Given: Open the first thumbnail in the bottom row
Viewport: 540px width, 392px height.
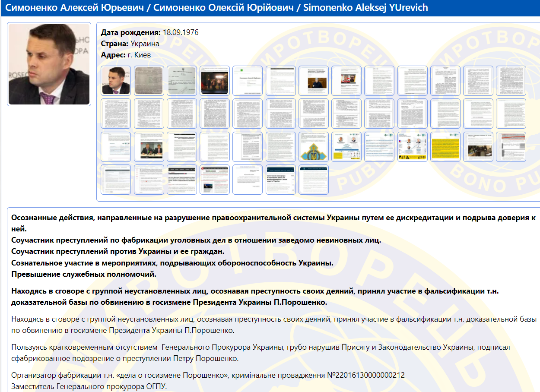Looking at the screenshot, I should 116,180.
